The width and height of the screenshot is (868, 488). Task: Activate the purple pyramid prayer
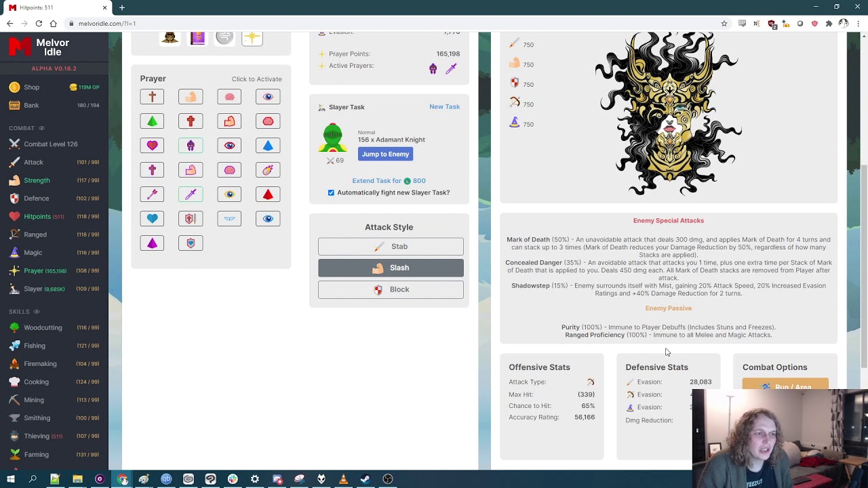[152, 243]
